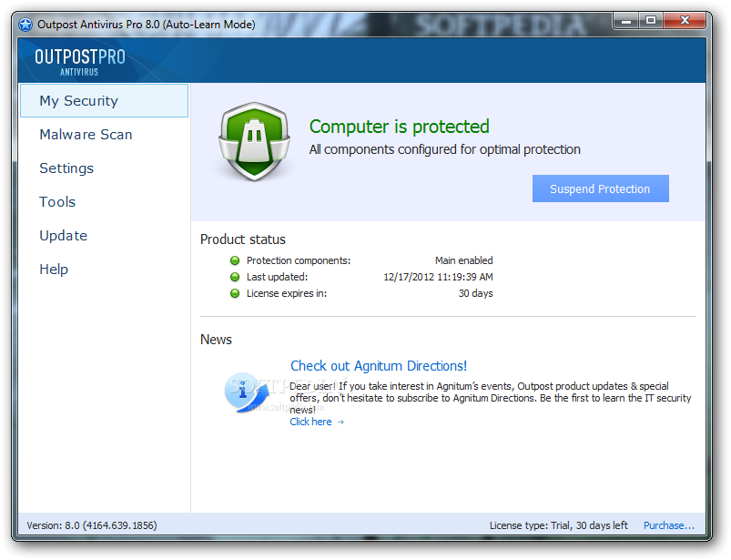Image resolution: width=731 pixels, height=560 pixels.
Task: Click the 'Product status' heading
Action: coord(243,239)
